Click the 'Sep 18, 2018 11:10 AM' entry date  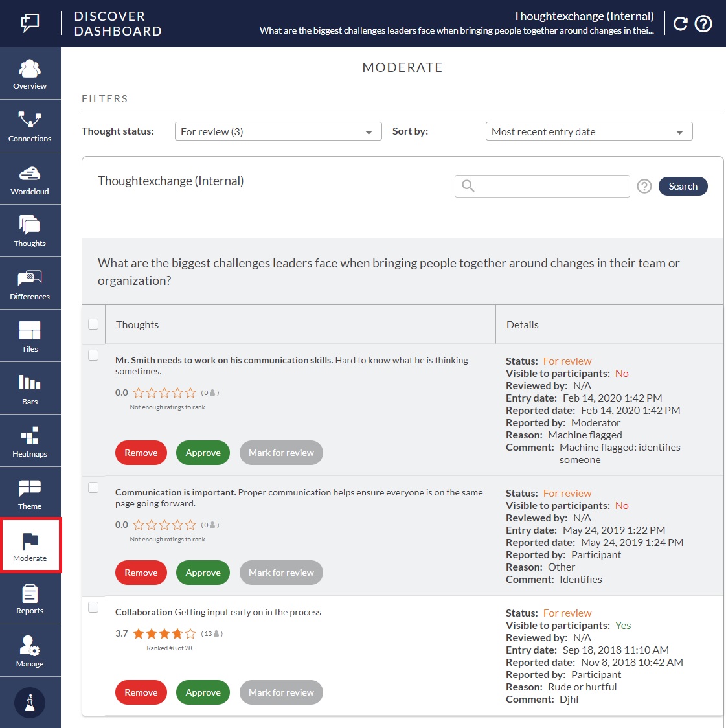tap(615, 650)
